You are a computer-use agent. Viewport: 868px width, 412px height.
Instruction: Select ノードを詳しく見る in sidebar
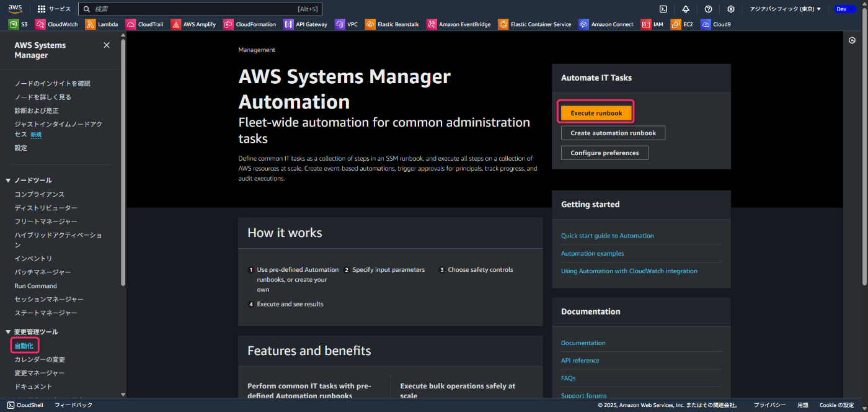[43, 97]
